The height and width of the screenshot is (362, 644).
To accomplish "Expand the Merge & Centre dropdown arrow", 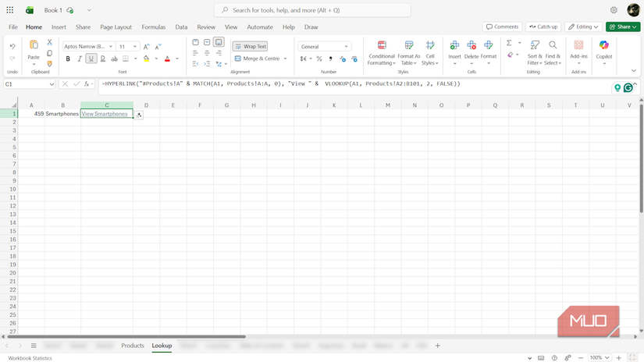I will (285, 59).
